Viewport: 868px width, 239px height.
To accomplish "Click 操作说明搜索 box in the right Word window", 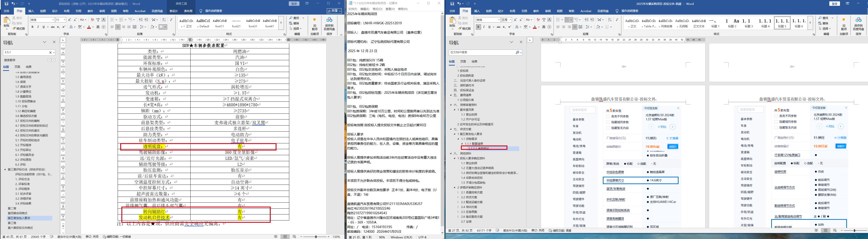I will [x=630, y=11].
